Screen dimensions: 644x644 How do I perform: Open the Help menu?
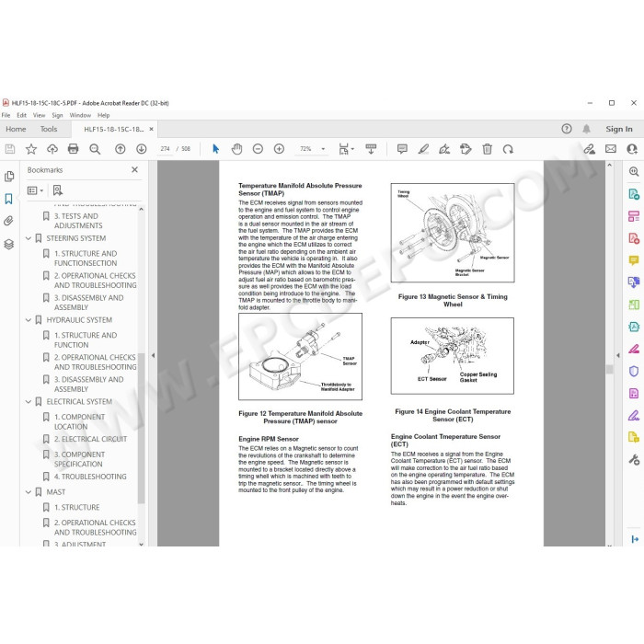[x=103, y=115]
